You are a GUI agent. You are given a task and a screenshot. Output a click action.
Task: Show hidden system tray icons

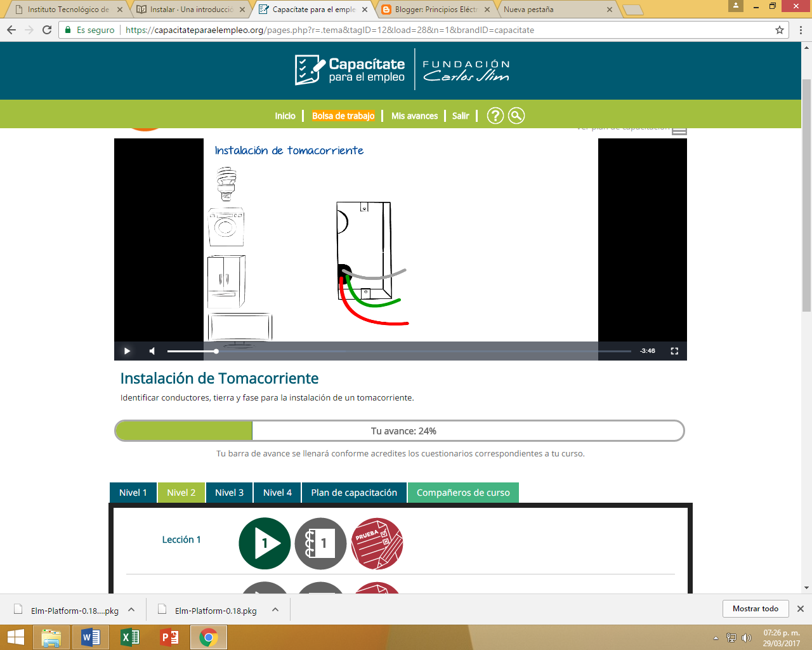[716, 638]
